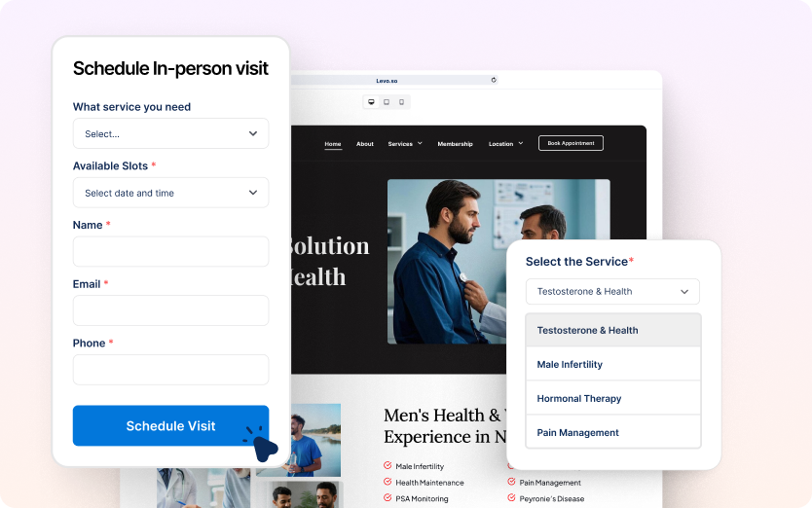Open Available Slots date and time dropdown
Screen dimensions: 812x508
[x=171, y=193]
